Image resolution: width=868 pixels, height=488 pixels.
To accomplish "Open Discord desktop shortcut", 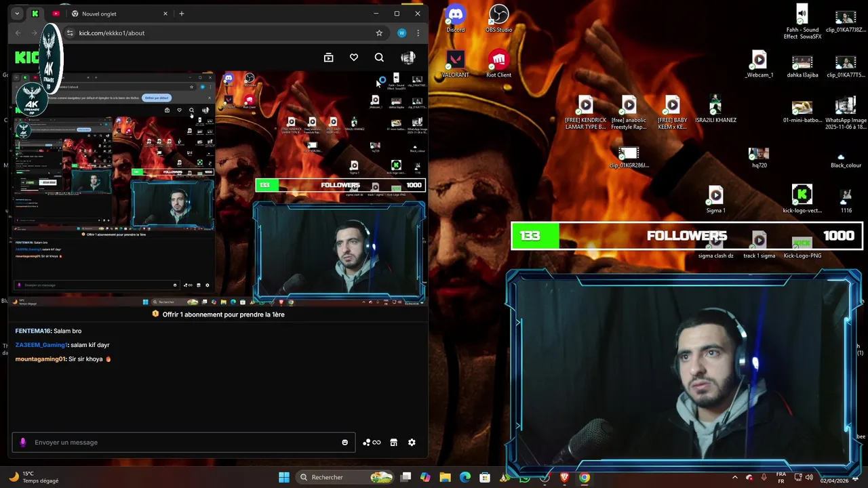I will (x=456, y=19).
